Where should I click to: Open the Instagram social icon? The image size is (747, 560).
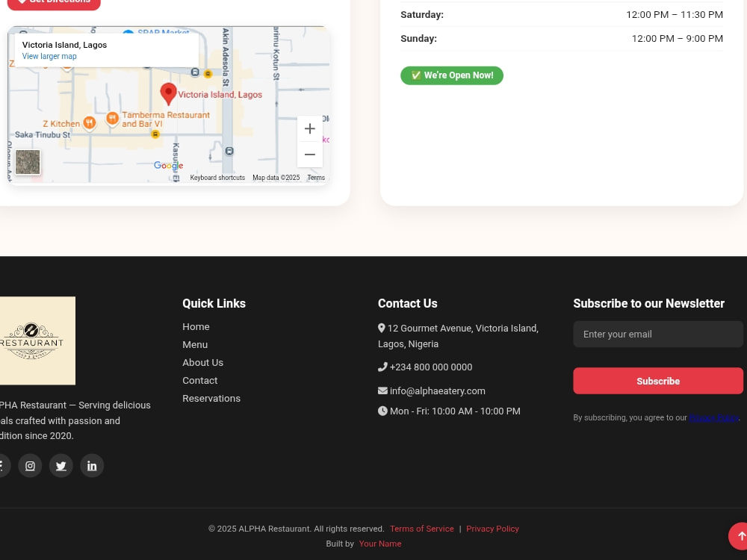click(30, 466)
